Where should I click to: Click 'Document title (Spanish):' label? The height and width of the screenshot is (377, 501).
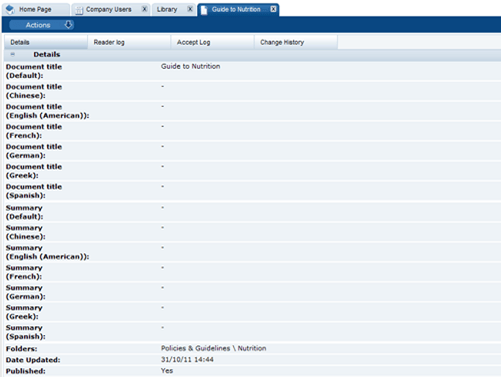pos(34,191)
